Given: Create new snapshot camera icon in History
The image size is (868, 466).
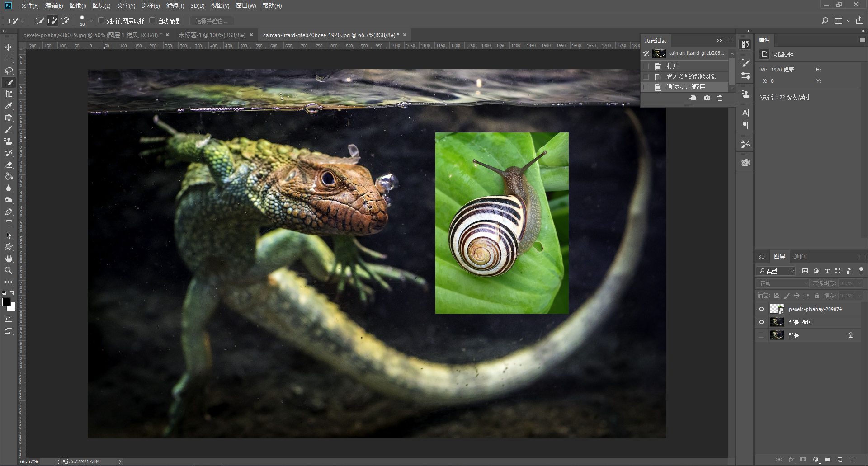Looking at the screenshot, I should pyautogui.click(x=707, y=98).
